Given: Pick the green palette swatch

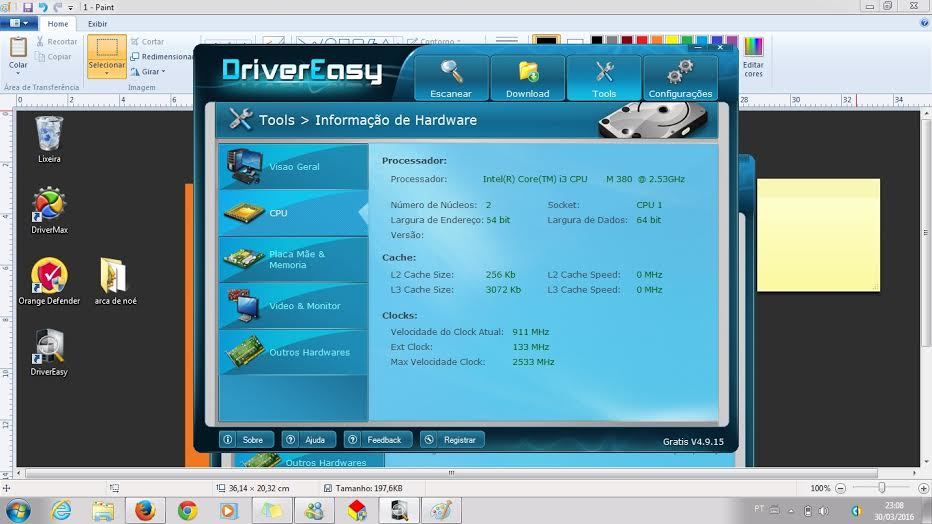Looking at the screenshot, I should coord(687,40).
